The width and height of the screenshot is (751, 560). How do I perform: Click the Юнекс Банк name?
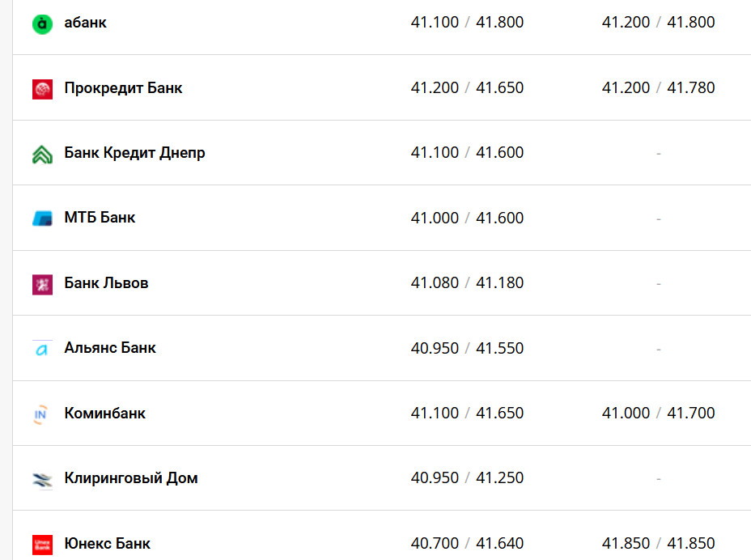point(108,543)
